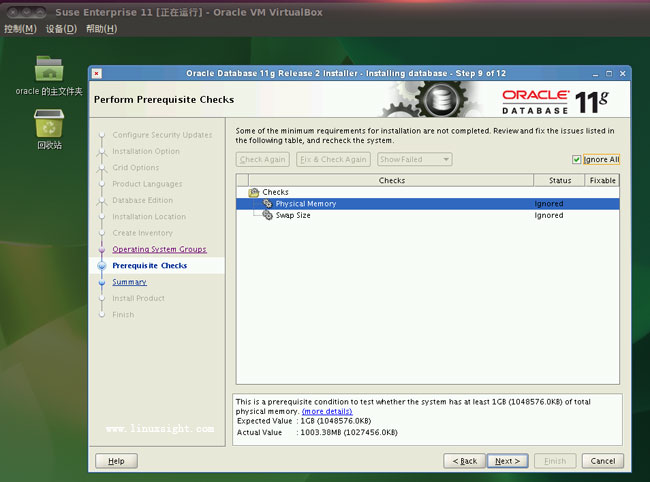The width and height of the screenshot is (650, 482).
Task: Go to Operating System Groups step link
Action: (159, 249)
